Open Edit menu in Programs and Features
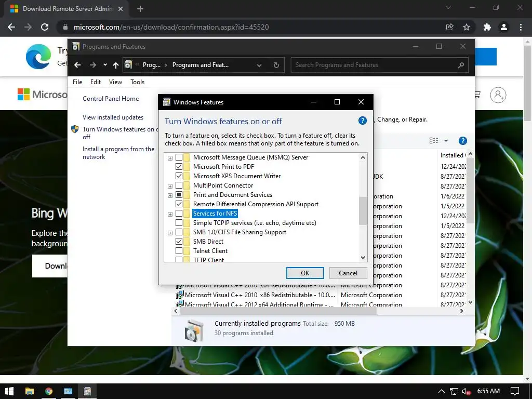This screenshot has height=399, width=532. pos(96,82)
